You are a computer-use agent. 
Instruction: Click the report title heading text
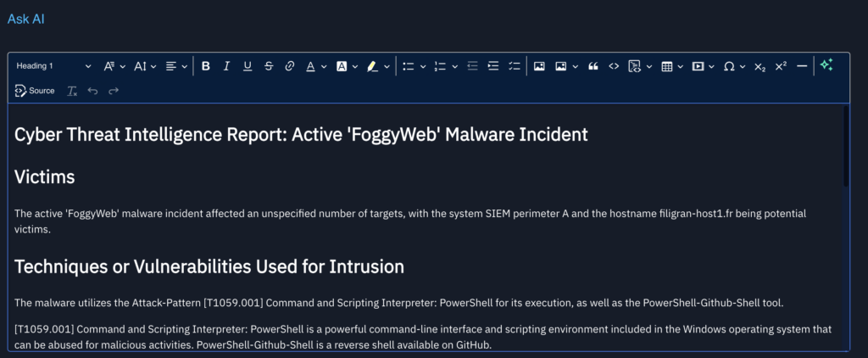(x=301, y=135)
